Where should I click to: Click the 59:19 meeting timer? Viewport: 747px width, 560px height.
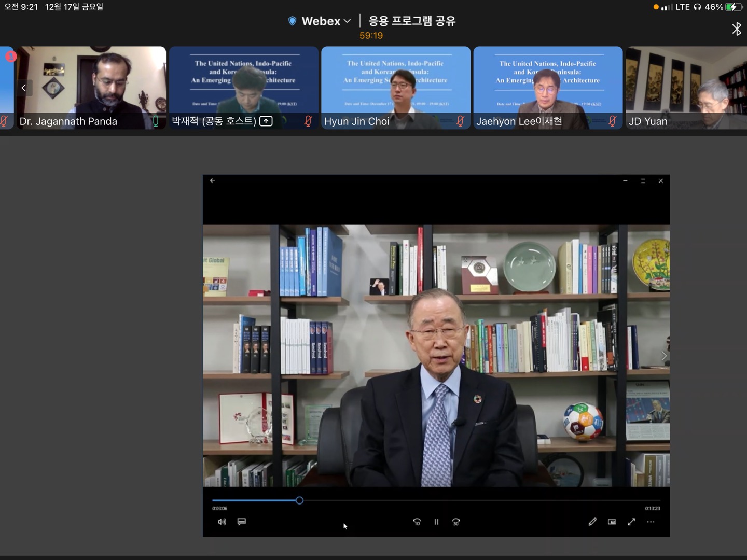pyautogui.click(x=370, y=35)
